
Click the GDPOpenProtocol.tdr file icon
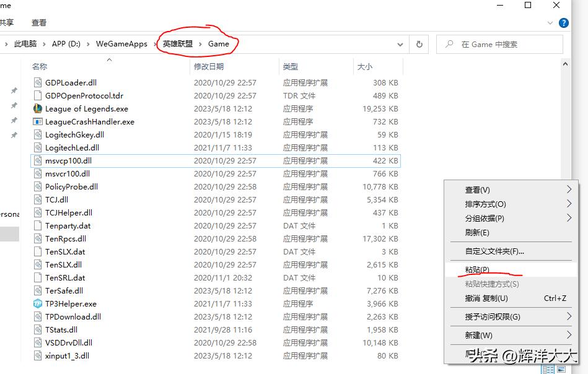38,95
